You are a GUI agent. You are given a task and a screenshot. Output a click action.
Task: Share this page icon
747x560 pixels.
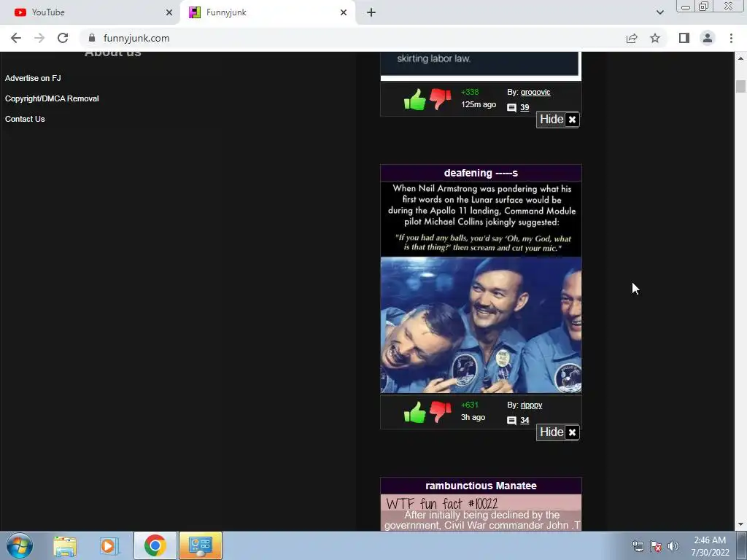[632, 38]
